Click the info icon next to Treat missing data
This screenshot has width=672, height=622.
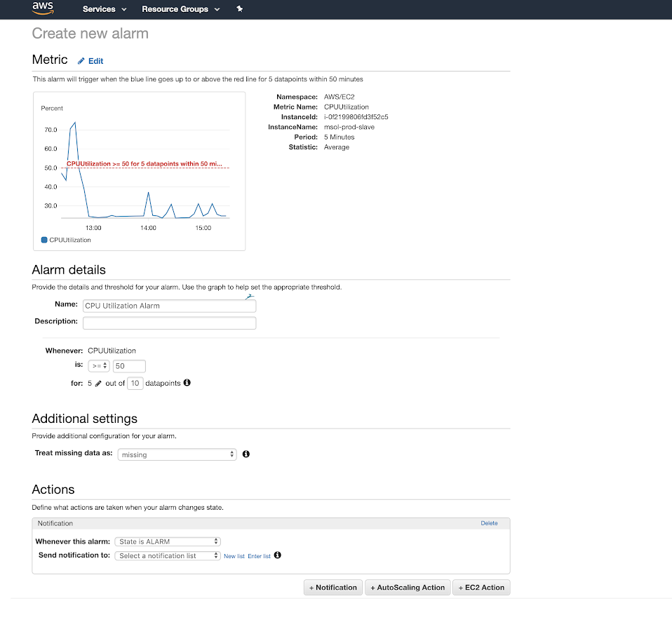pyautogui.click(x=246, y=454)
